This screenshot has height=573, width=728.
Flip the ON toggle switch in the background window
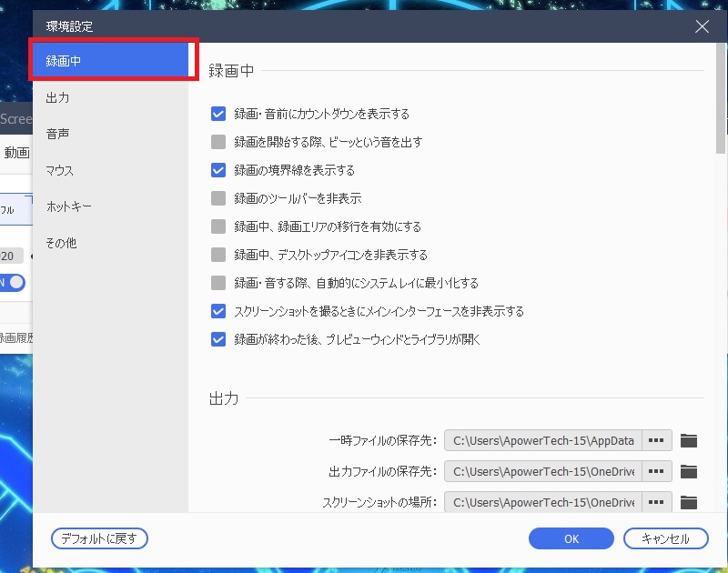(x=13, y=282)
